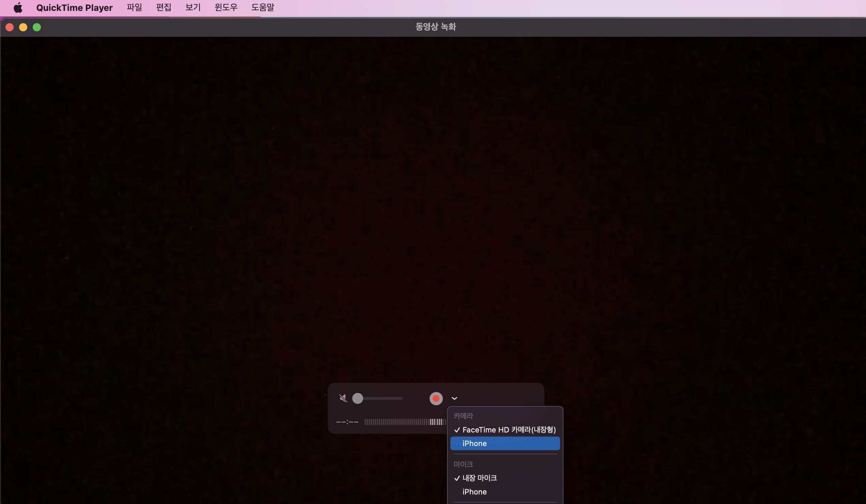Open the QuickTime Player application menu
This screenshot has width=866, height=504.
[74, 7]
